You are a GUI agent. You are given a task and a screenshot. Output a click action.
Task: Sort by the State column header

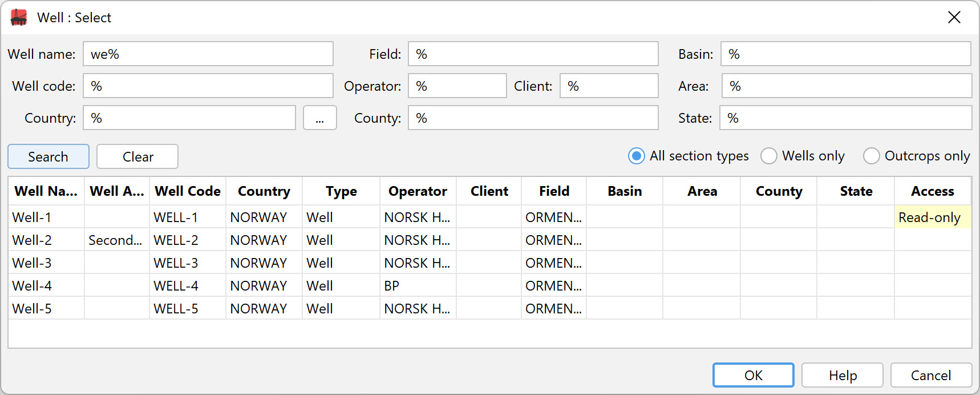(x=856, y=191)
